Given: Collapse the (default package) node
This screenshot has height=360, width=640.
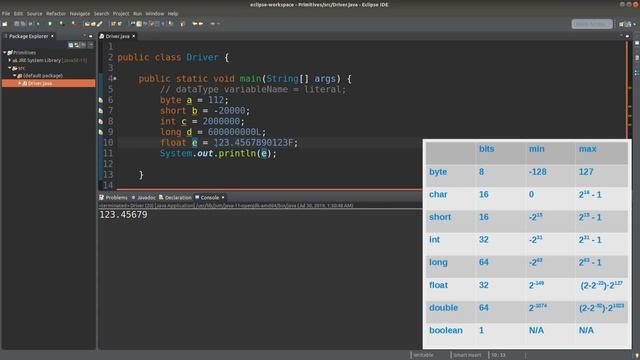Looking at the screenshot, I should point(14,76).
